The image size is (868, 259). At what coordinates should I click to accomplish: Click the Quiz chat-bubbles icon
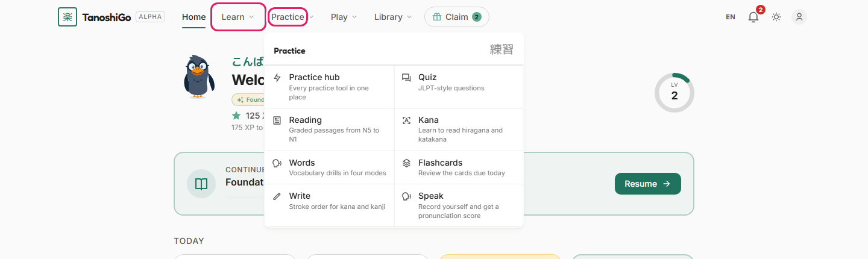pos(406,78)
